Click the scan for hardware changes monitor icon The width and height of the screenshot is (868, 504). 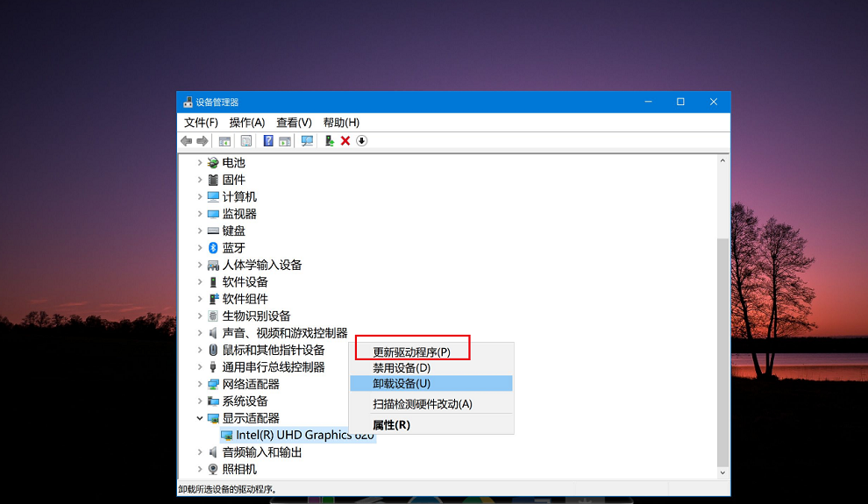(x=307, y=141)
